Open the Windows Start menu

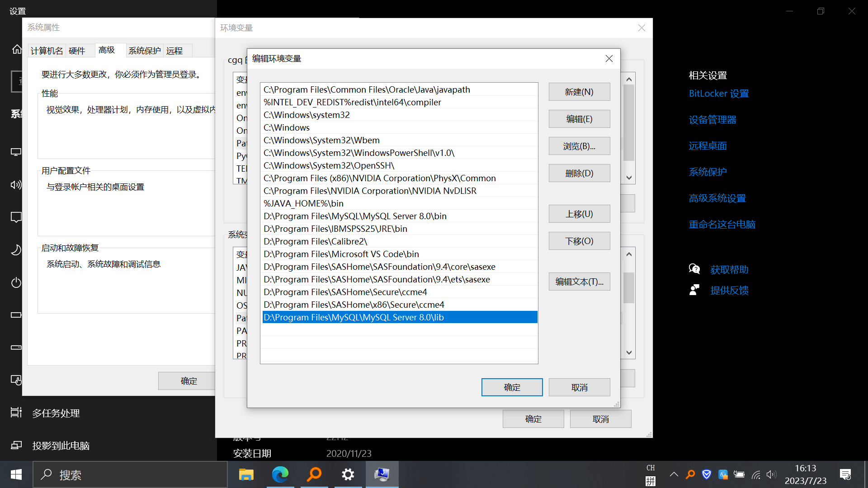tap(16, 474)
